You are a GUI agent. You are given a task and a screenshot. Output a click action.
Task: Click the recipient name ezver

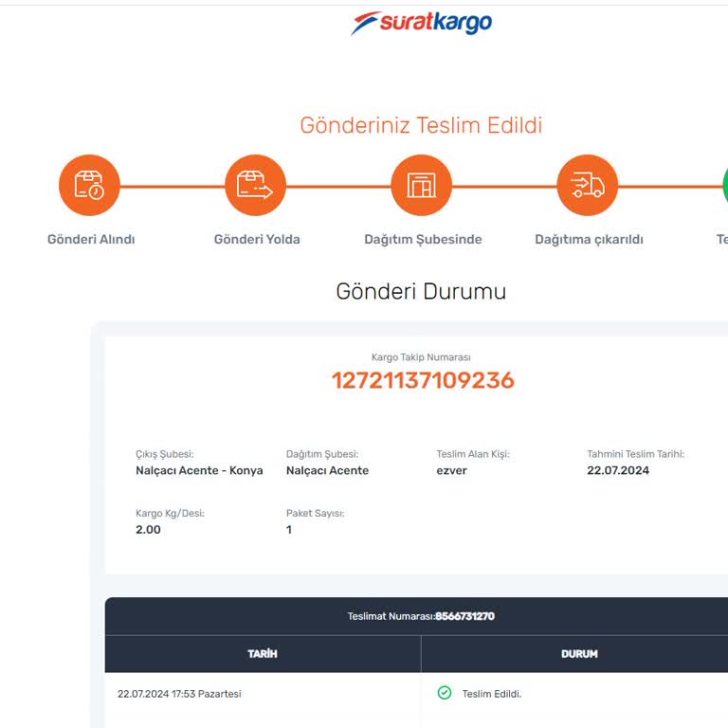(452, 471)
